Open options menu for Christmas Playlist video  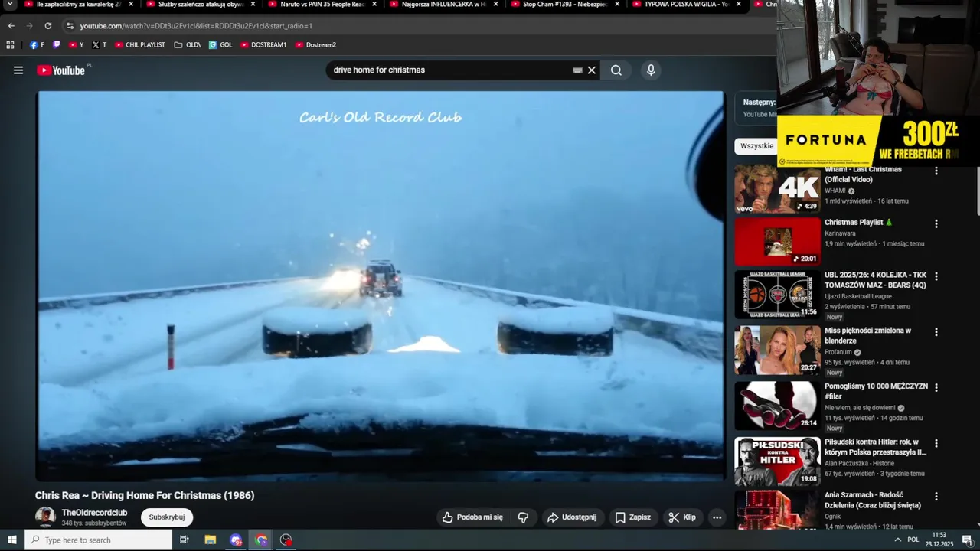coord(936,224)
